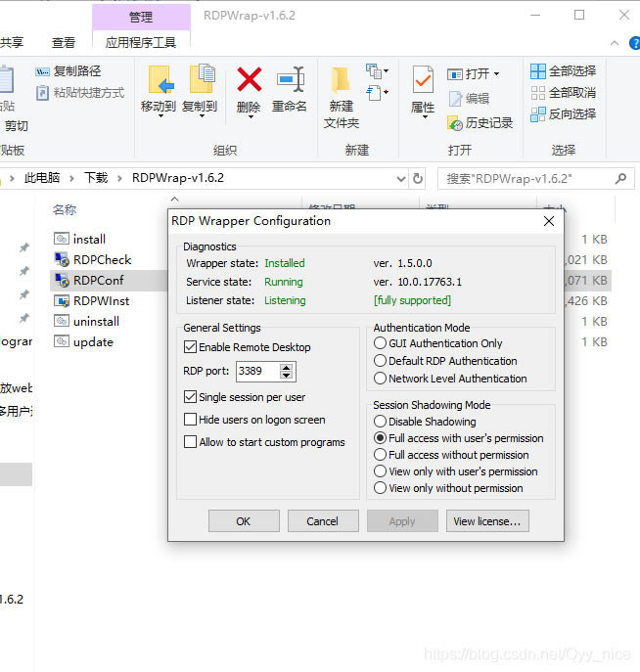Click This PC in breadcrumb path
Image resolution: width=640 pixels, height=672 pixels.
[42, 178]
